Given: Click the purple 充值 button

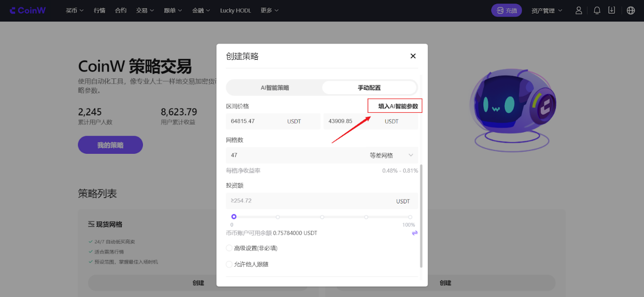Looking at the screenshot, I should pyautogui.click(x=506, y=11).
